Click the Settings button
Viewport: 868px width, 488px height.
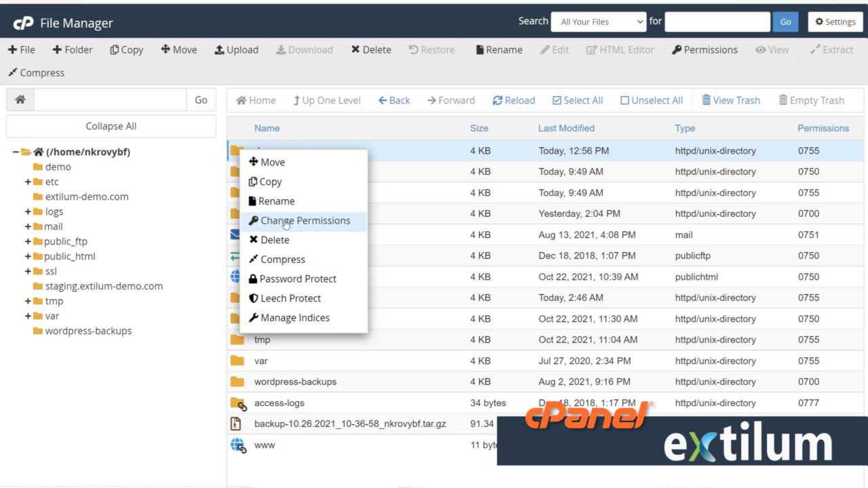pyautogui.click(x=835, y=21)
